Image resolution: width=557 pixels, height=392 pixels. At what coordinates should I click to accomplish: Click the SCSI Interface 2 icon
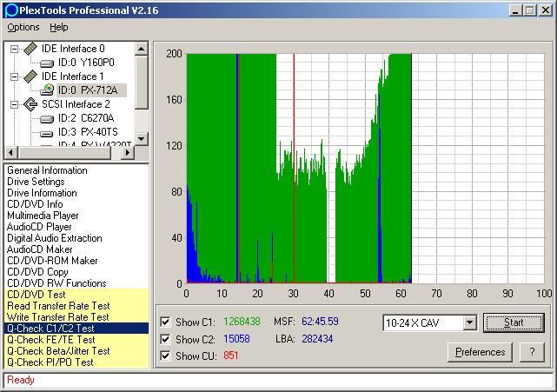[x=30, y=104]
